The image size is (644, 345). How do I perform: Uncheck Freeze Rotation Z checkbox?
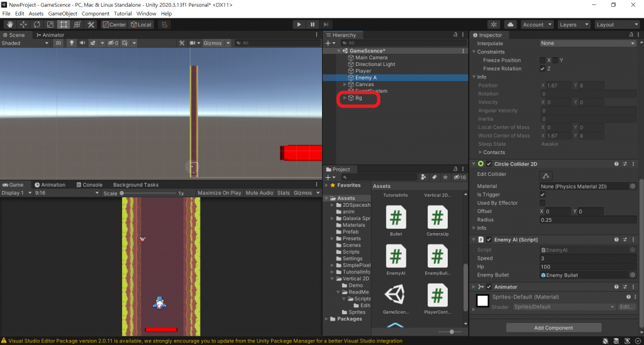[543, 68]
